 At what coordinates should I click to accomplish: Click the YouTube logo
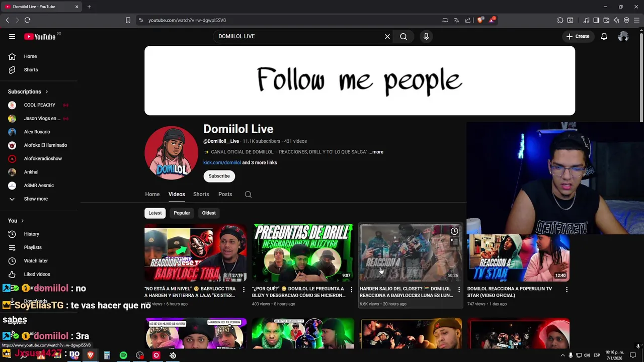click(x=40, y=36)
